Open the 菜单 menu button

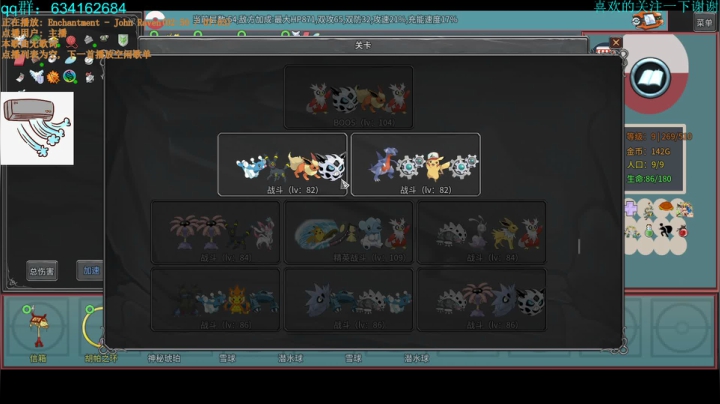pos(704,22)
